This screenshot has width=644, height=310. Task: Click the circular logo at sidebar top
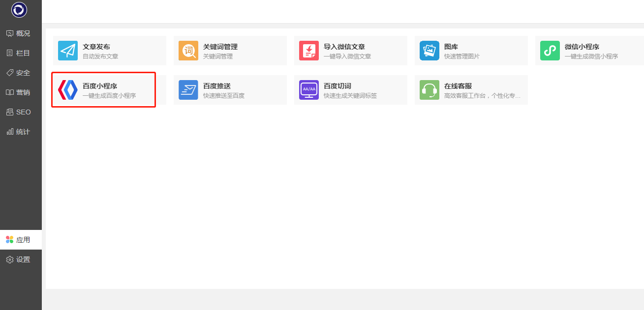pyautogui.click(x=19, y=10)
